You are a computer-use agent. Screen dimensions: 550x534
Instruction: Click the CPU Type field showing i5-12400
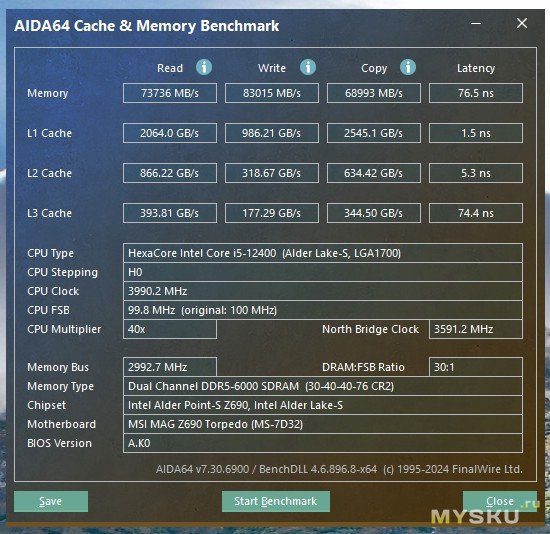coord(323,253)
